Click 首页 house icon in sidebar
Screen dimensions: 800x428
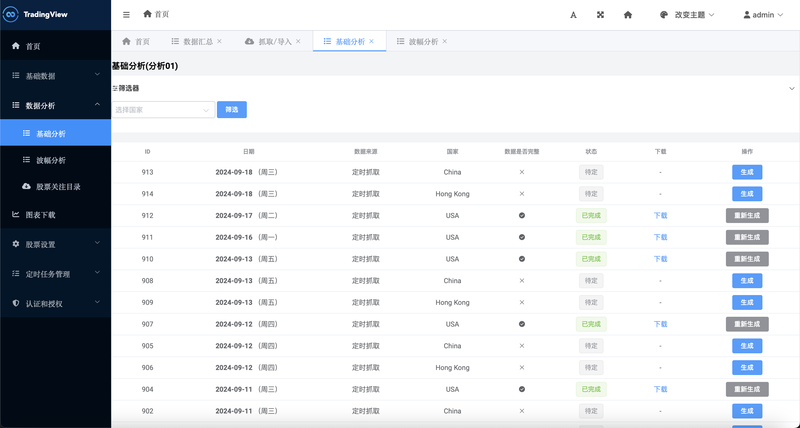(x=16, y=46)
